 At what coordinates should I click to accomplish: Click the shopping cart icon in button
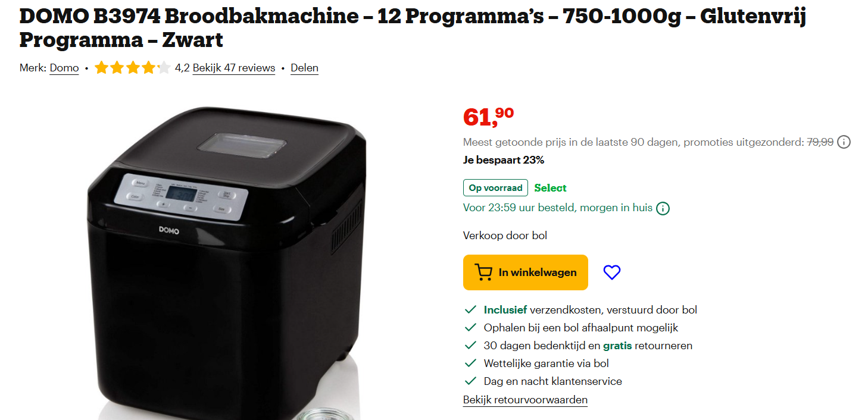(483, 272)
